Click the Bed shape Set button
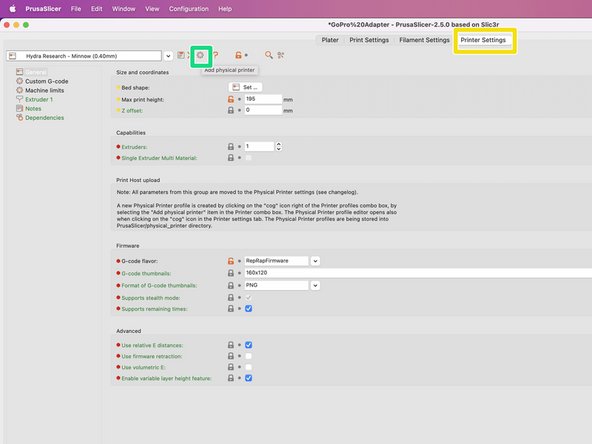Viewport: 592px width, 444px height. click(x=245, y=87)
